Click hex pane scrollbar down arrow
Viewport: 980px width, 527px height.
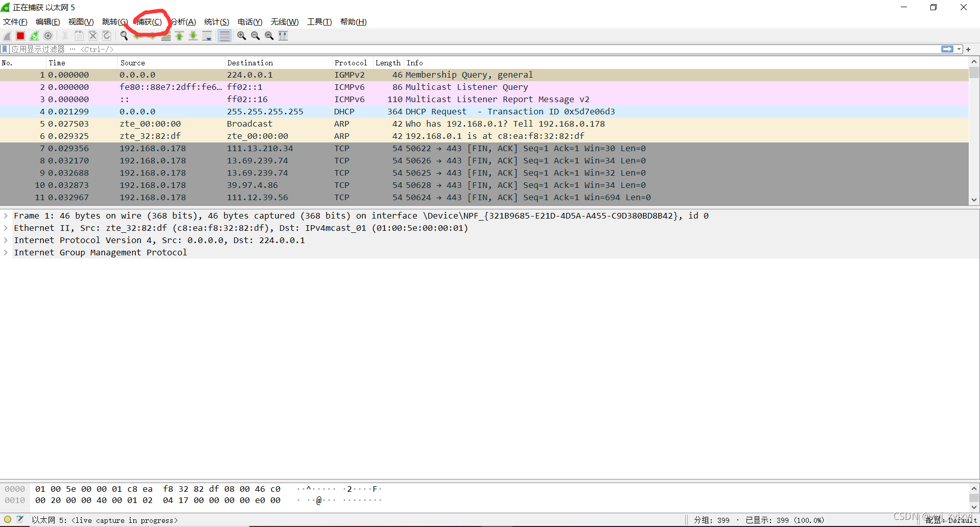974,507
